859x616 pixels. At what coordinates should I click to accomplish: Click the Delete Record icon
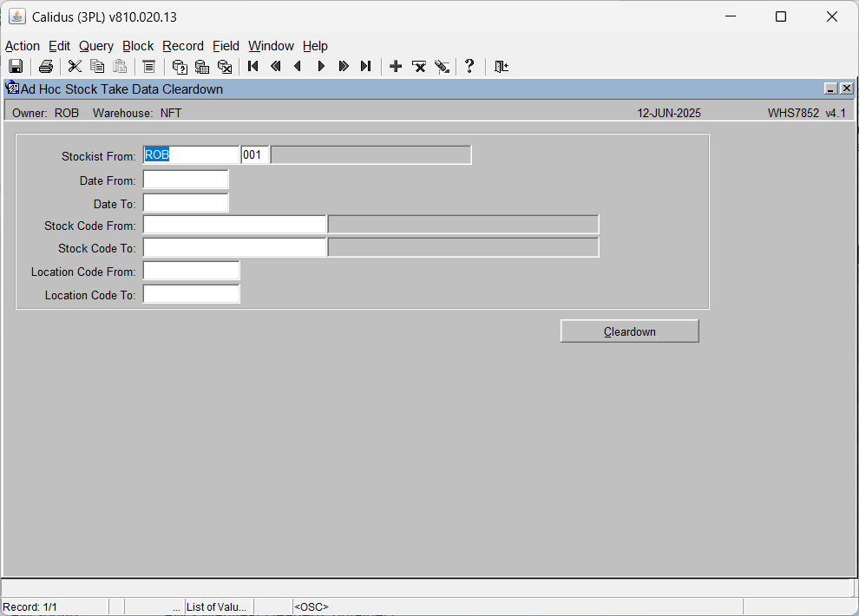point(419,66)
